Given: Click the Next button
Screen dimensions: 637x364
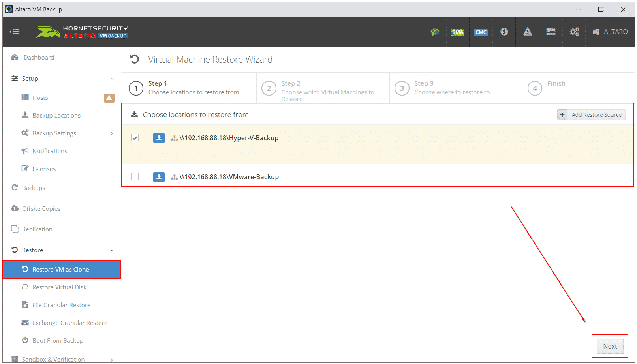Looking at the screenshot, I should pos(610,346).
